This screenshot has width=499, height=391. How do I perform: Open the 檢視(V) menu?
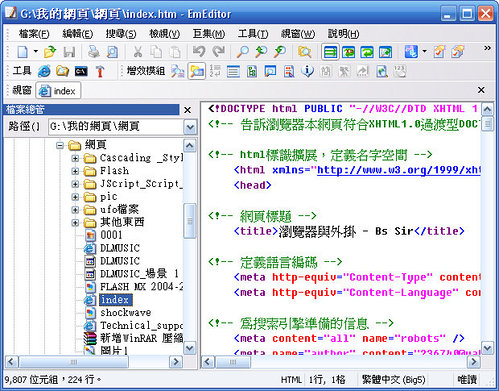click(x=165, y=34)
